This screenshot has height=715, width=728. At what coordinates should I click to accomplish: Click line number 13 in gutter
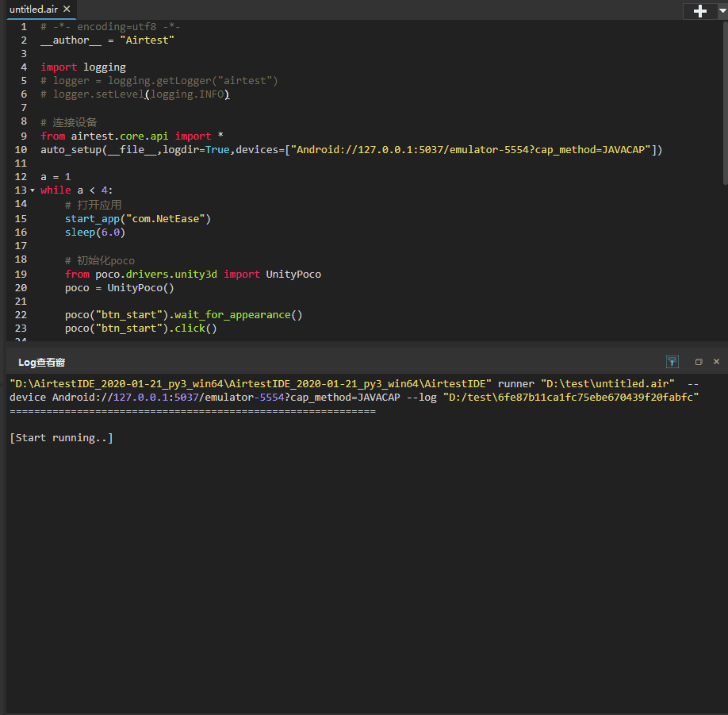coord(21,190)
